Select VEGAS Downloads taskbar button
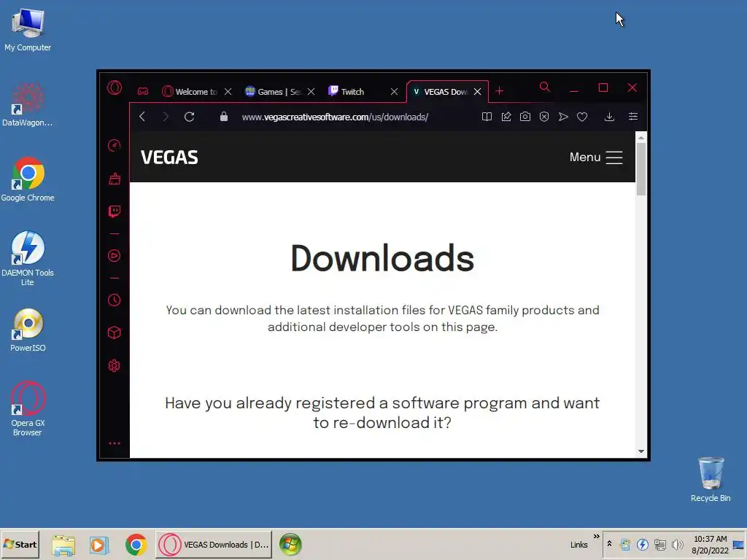 point(214,545)
